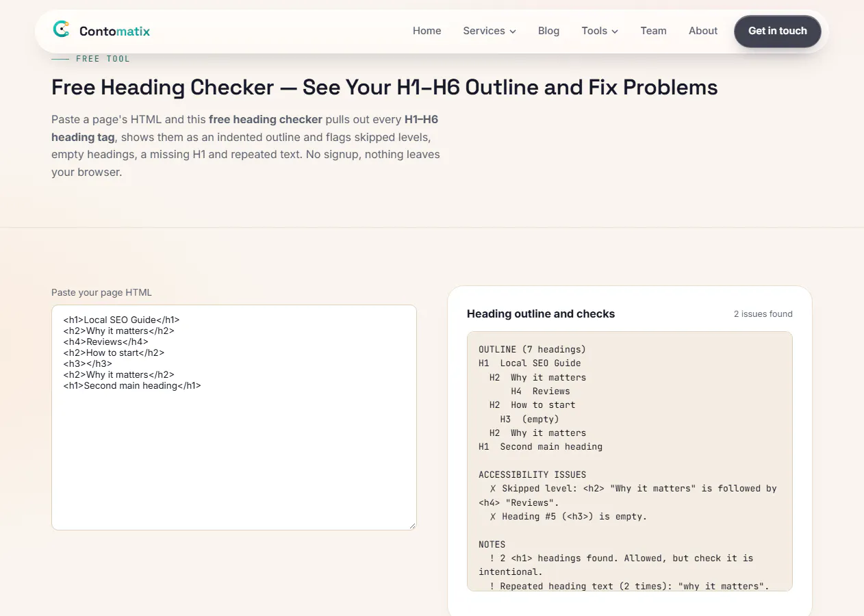Click the 'H3 (empty)' outline row
864x616 pixels.
click(529, 419)
